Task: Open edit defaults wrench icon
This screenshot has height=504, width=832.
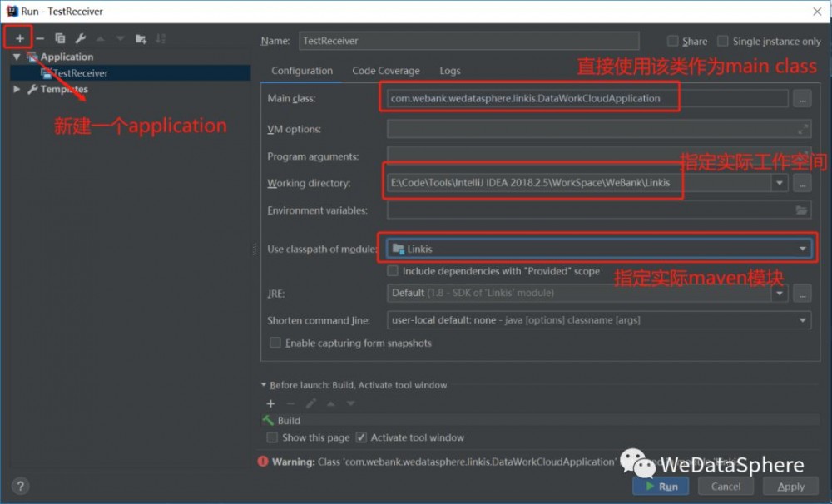Action: [x=80, y=39]
